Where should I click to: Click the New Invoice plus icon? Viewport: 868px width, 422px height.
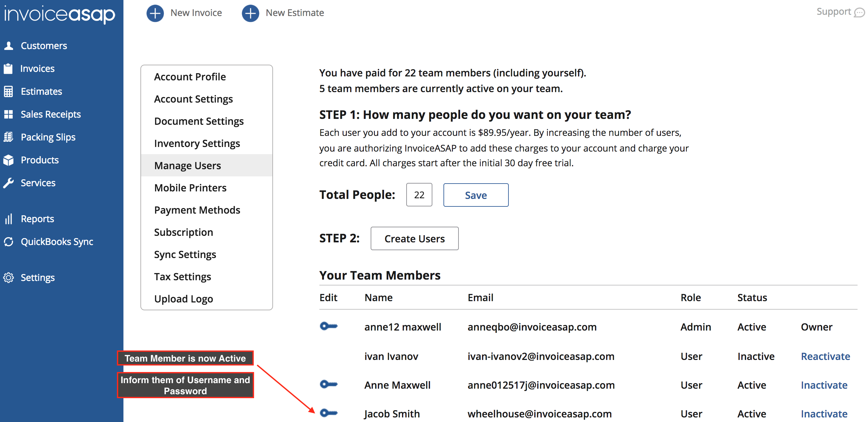pyautogui.click(x=155, y=13)
